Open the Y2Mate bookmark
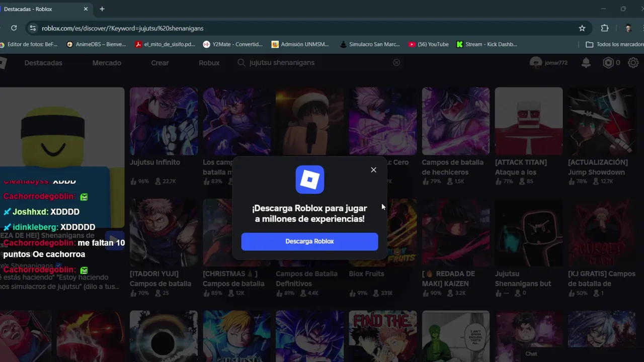This screenshot has height=362, width=644. pos(233,44)
